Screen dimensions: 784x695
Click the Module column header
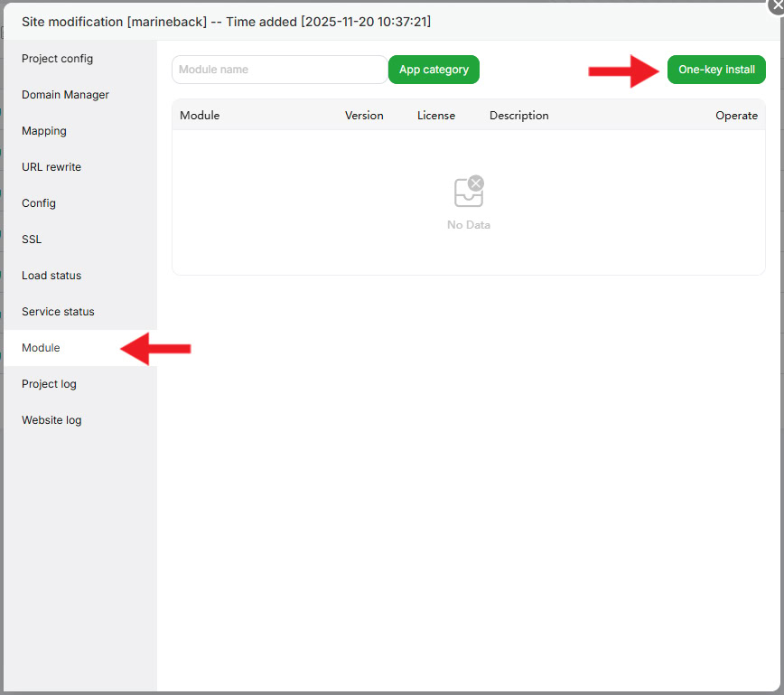click(200, 115)
